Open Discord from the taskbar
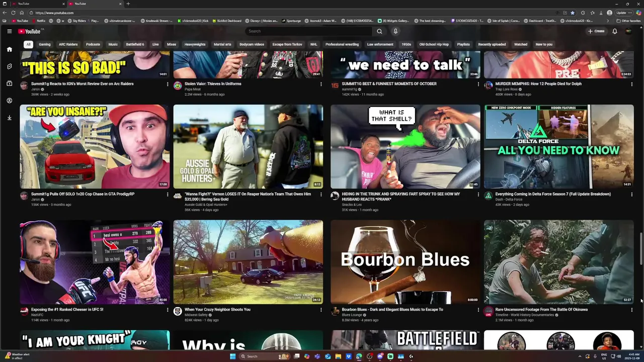This screenshot has width=644, height=362. 380,356
